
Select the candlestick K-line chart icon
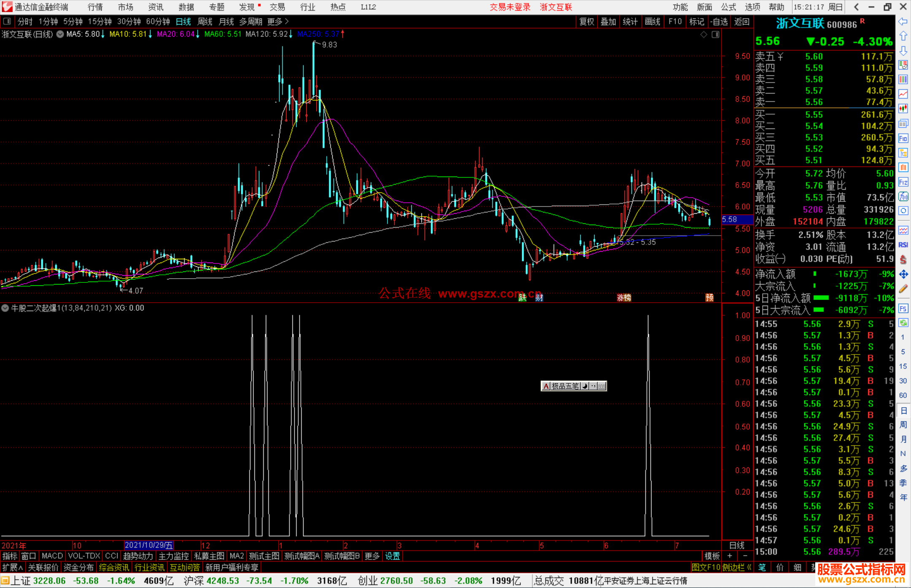point(903,109)
